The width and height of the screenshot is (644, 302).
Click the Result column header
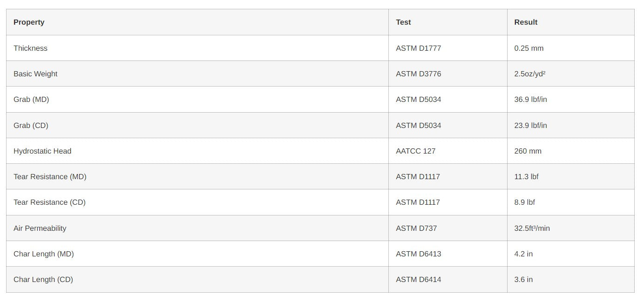(526, 22)
